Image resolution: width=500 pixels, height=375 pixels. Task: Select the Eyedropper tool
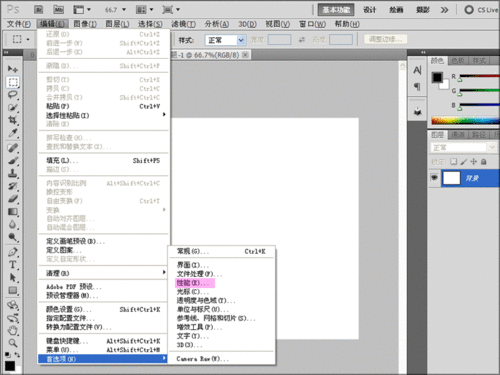tap(13, 133)
